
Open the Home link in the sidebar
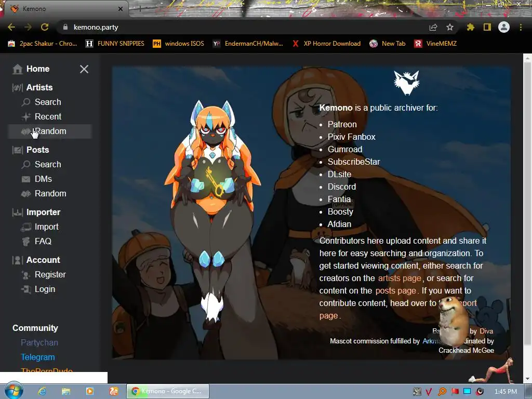pos(37,69)
